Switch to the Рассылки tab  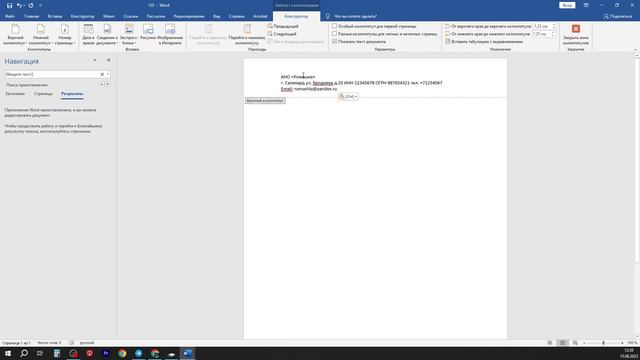pyautogui.click(x=156, y=16)
